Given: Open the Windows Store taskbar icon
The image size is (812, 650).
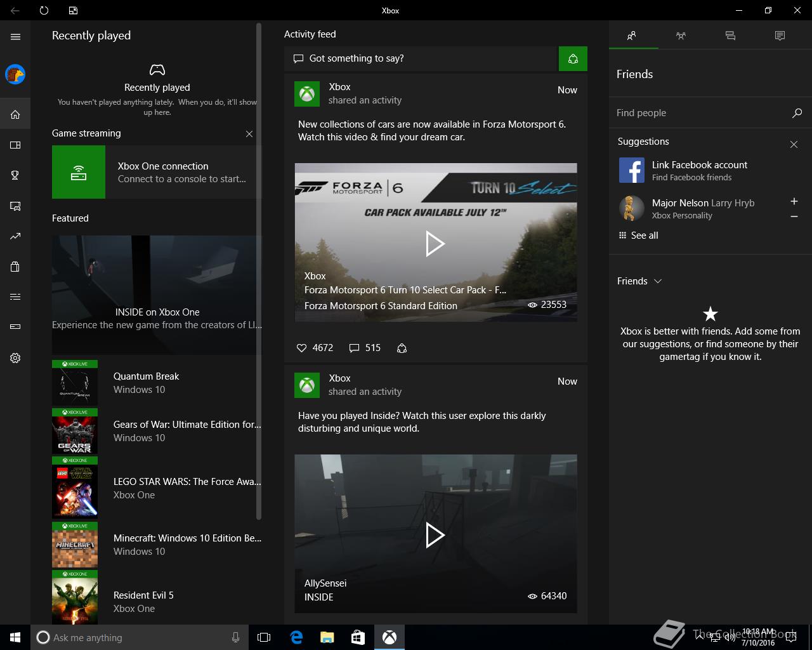Looking at the screenshot, I should coord(358,637).
